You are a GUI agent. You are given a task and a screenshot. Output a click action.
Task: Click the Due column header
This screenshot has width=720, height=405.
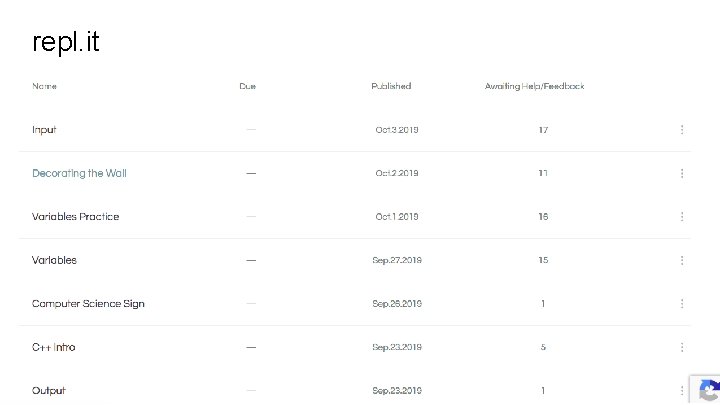coord(247,86)
